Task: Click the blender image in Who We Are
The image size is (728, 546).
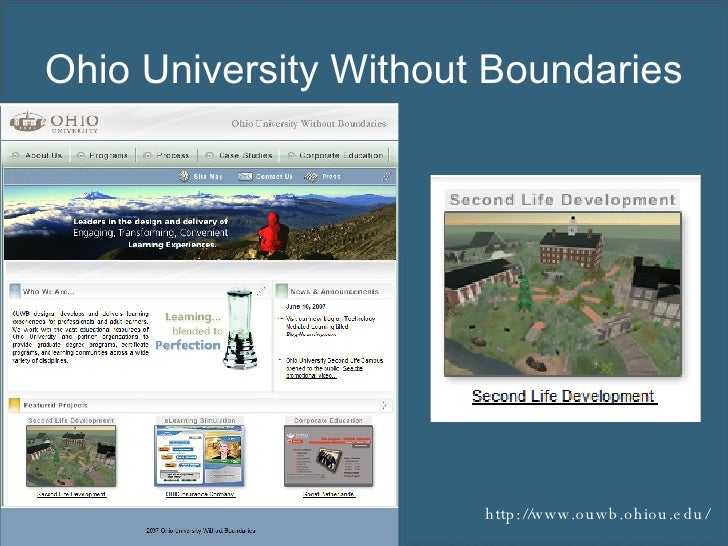Action: (240, 328)
